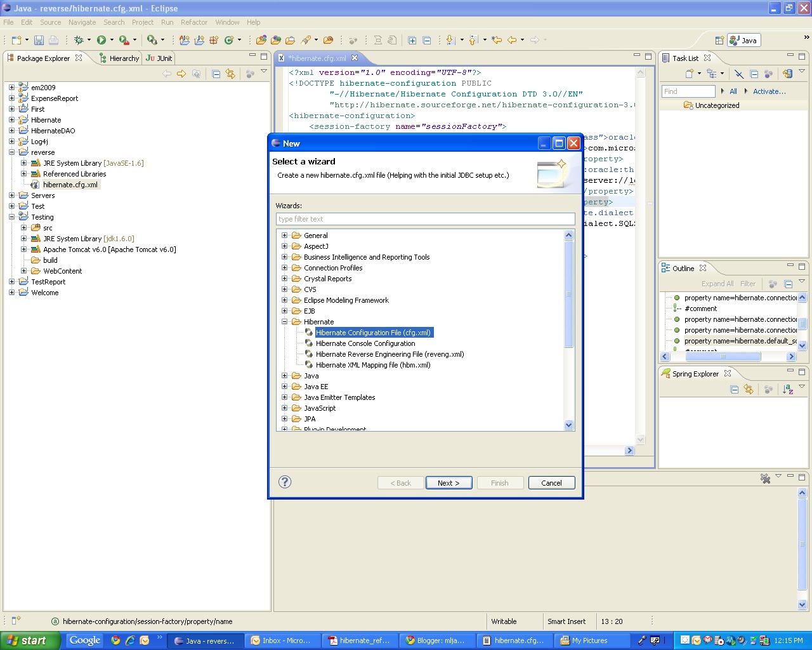Expand the Servers project node
Viewport: 812px width, 650px height.
(x=11, y=196)
